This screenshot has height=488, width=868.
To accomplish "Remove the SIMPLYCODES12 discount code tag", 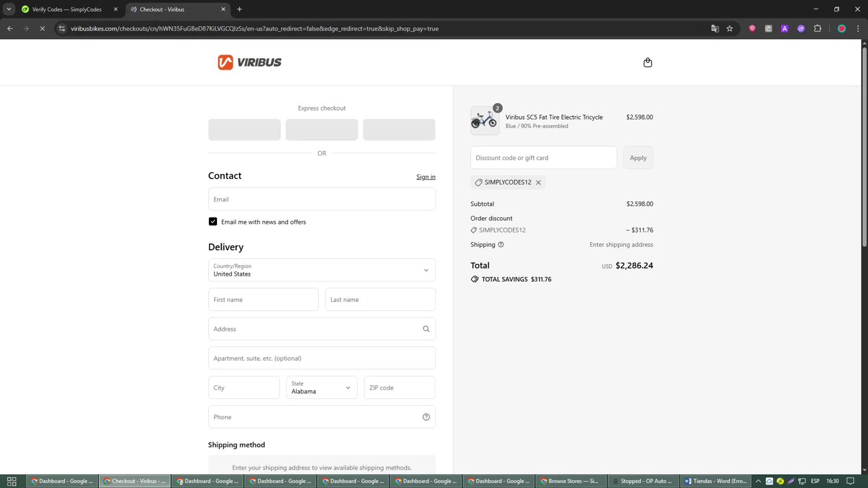I will [538, 182].
